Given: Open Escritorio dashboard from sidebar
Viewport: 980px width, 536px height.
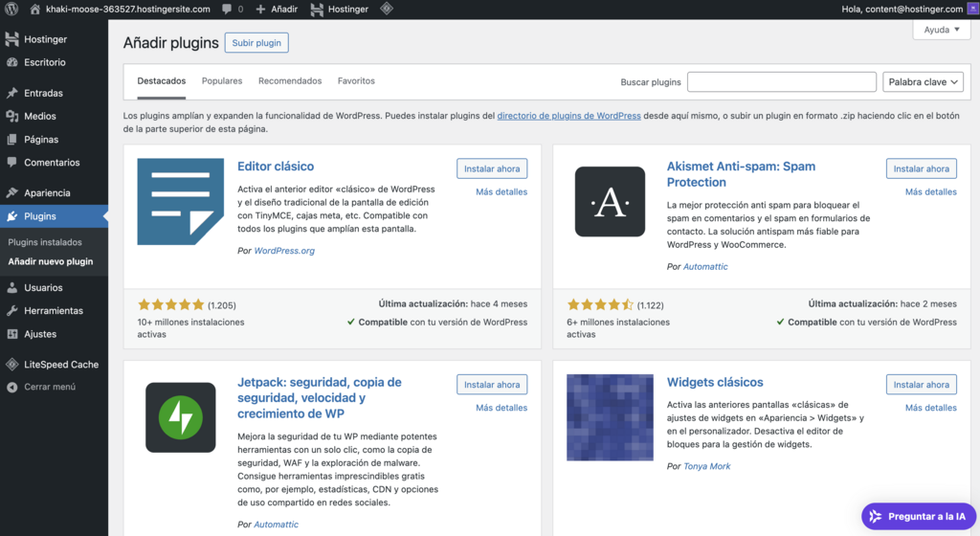Looking at the screenshot, I should [44, 62].
